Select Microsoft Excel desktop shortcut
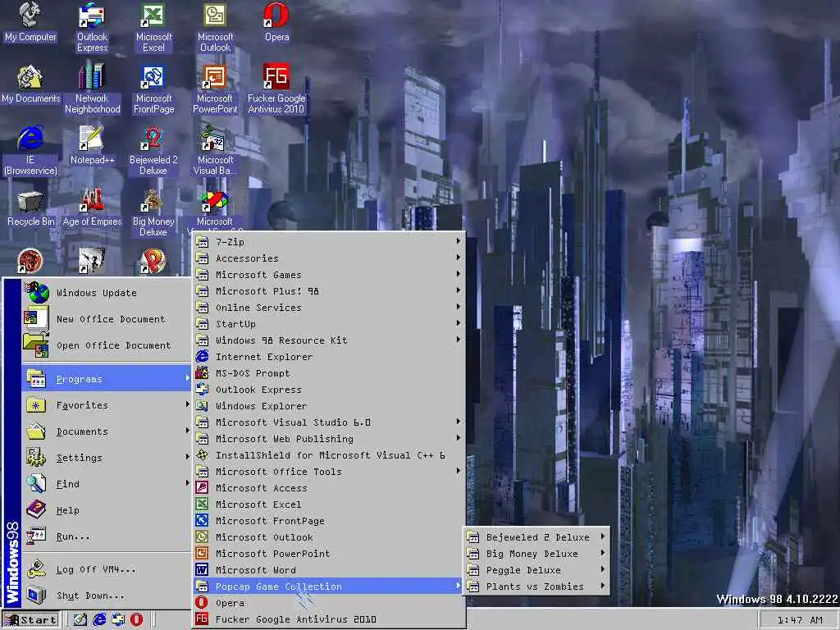The image size is (840, 630). tap(153, 28)
